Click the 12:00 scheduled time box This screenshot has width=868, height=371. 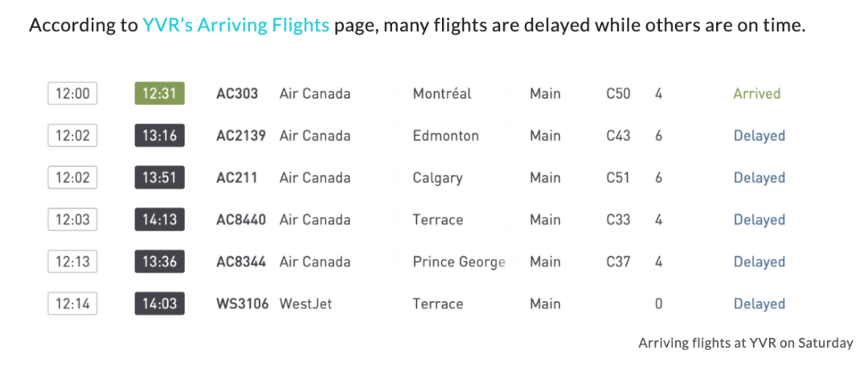pyautogui.click(x=72, y=94)
